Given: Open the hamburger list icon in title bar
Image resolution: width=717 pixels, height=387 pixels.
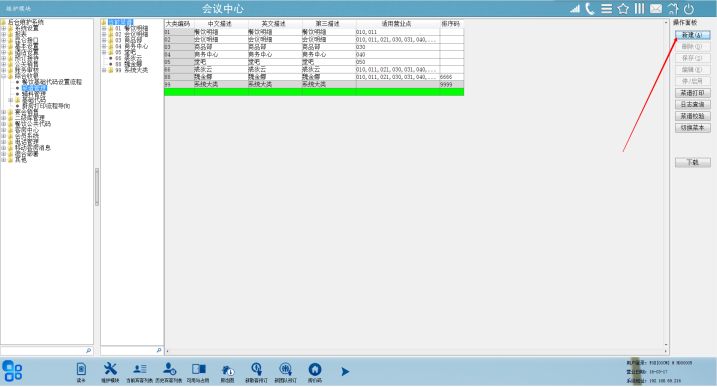Looking at the screenshot, I should pos(606,9).
